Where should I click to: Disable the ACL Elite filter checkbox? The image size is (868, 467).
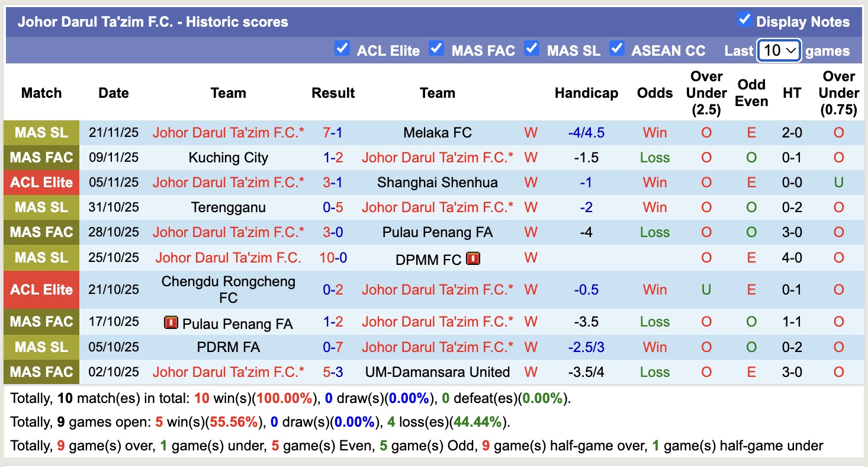pos(342,49)
